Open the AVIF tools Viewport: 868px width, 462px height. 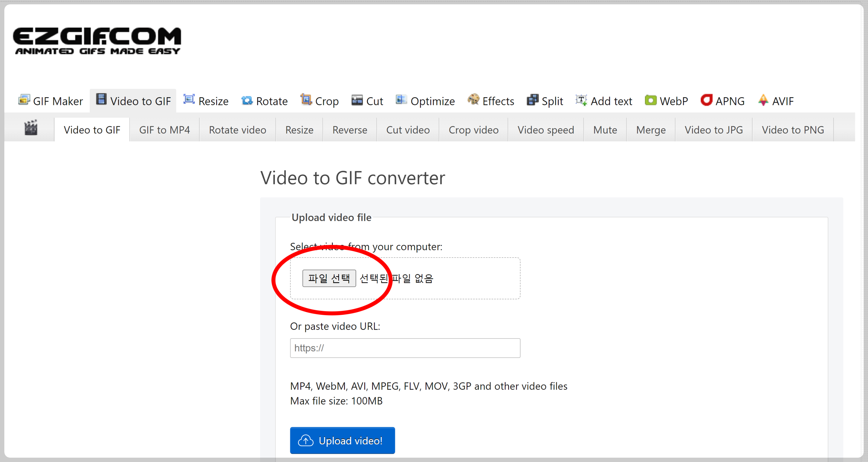click(776, 101)
